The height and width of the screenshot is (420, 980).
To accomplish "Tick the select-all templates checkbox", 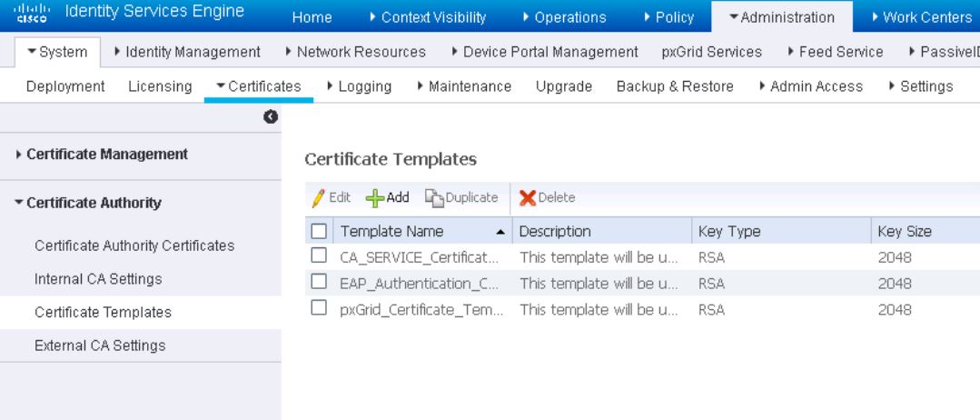I will [319, 232].
